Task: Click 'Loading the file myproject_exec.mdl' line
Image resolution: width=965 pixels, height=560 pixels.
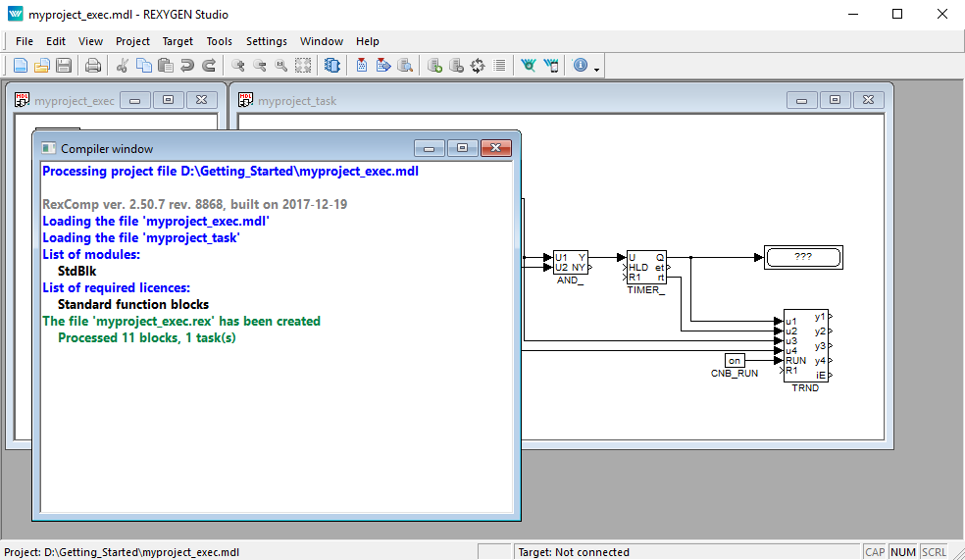Action: (x=156, y=221)
